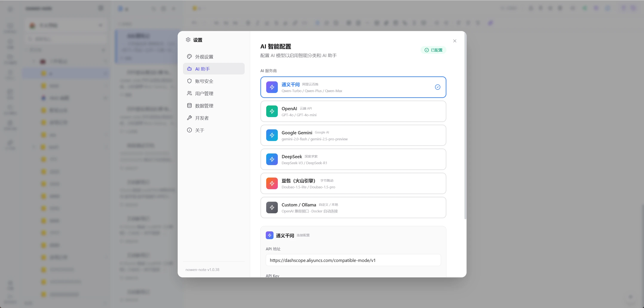Click the palette icon beside 外观设置
The image size is (644, 308).
(189, 57)
